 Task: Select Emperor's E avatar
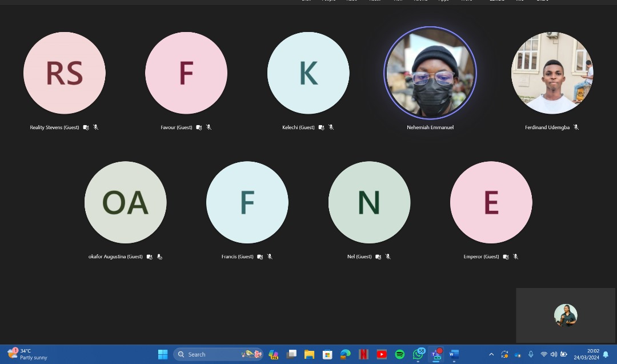click(x=491, y=202)
